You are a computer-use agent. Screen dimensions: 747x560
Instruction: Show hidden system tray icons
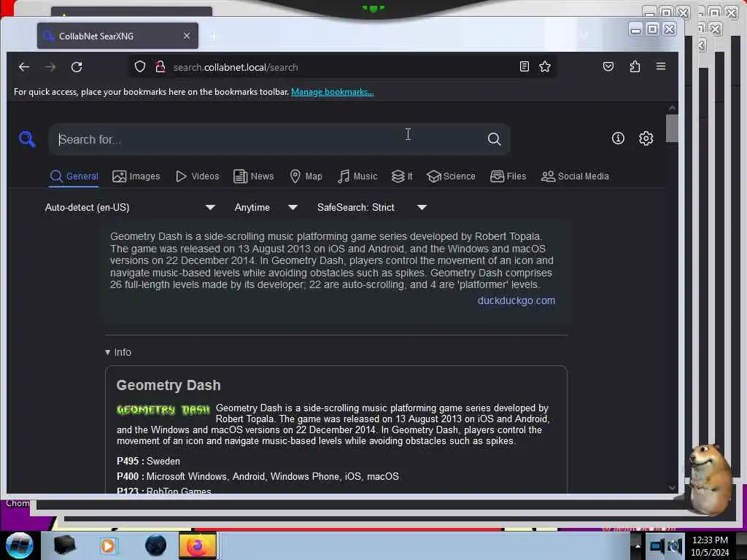(638, 546)
